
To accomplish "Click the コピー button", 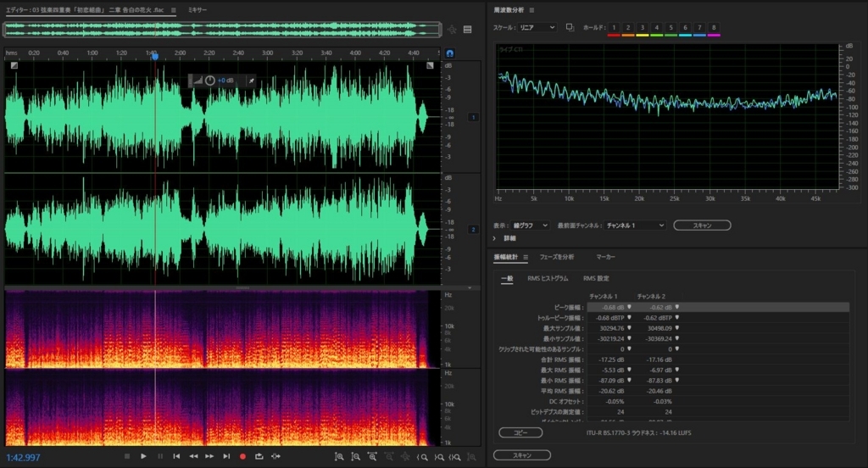I will (520, 432).
